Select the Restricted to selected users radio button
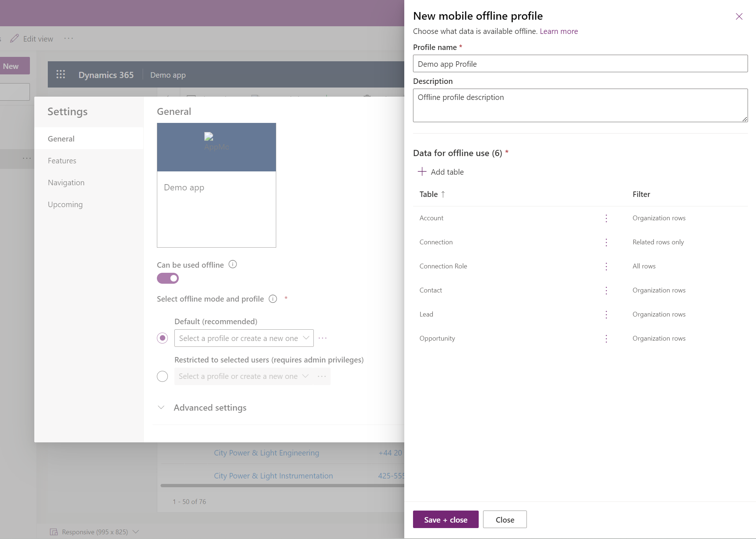The image size is (756, 539). (x=163, y=376)
